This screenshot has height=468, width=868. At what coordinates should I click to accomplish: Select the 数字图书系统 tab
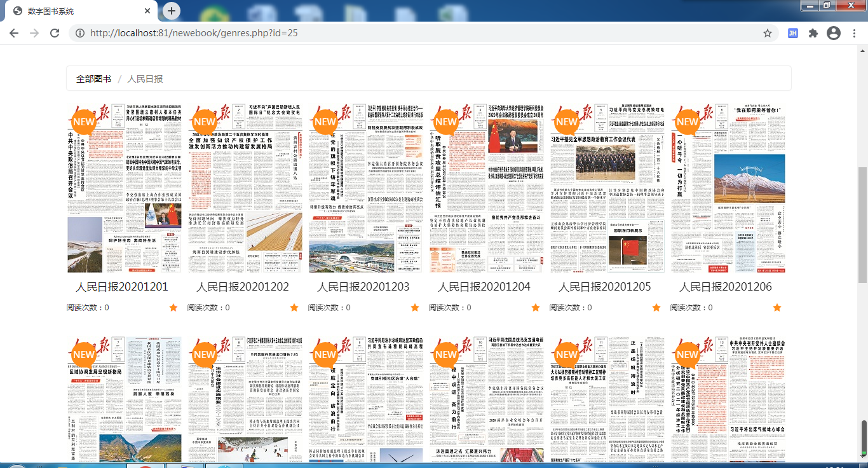(76, 11)
